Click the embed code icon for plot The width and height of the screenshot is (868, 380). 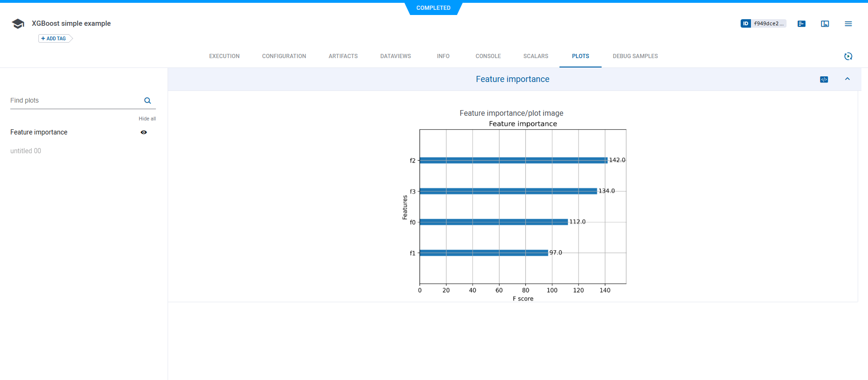click(824, 80)
